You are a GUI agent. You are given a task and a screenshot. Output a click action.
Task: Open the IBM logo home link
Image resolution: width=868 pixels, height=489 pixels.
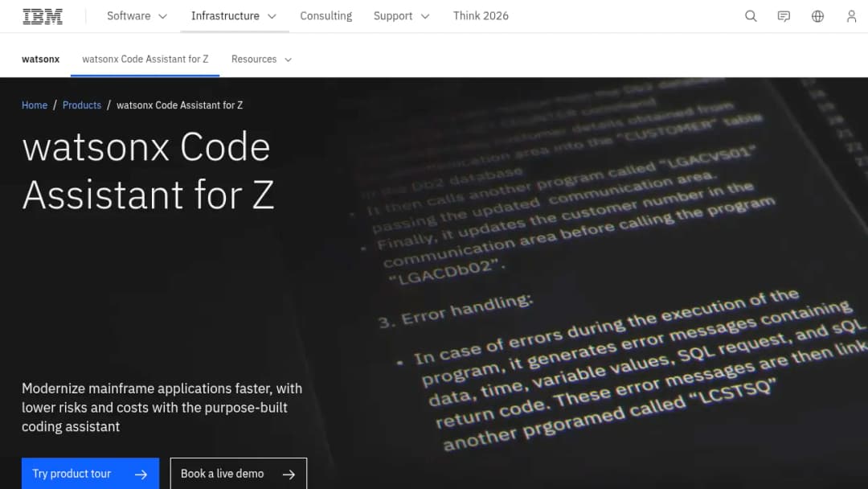coord(43,16)
